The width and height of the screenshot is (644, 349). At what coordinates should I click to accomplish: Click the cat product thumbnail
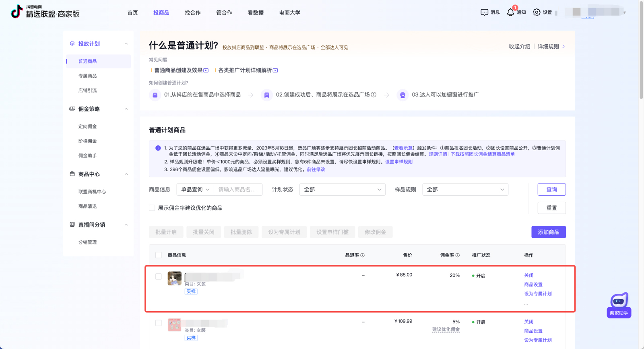(175, 279)
